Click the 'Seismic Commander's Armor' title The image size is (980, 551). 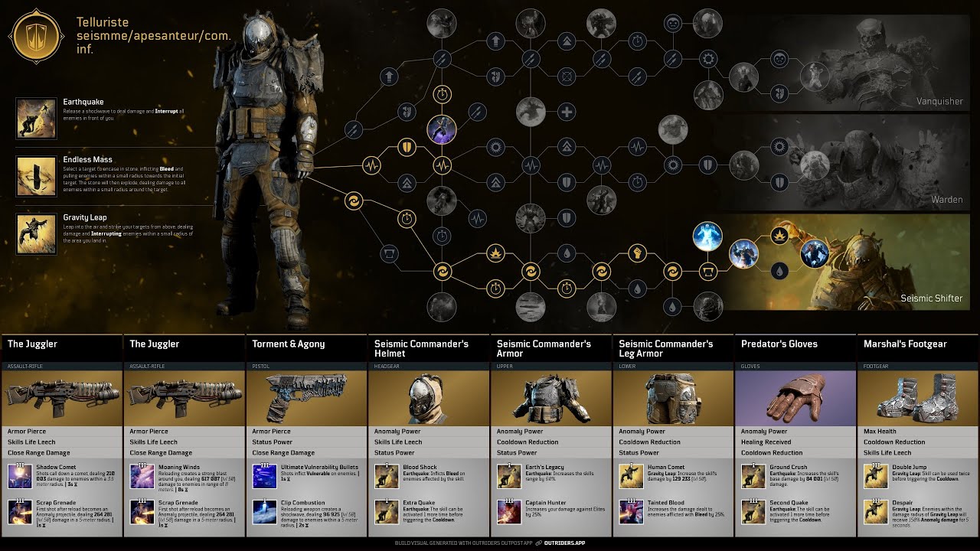coord(544,349)
